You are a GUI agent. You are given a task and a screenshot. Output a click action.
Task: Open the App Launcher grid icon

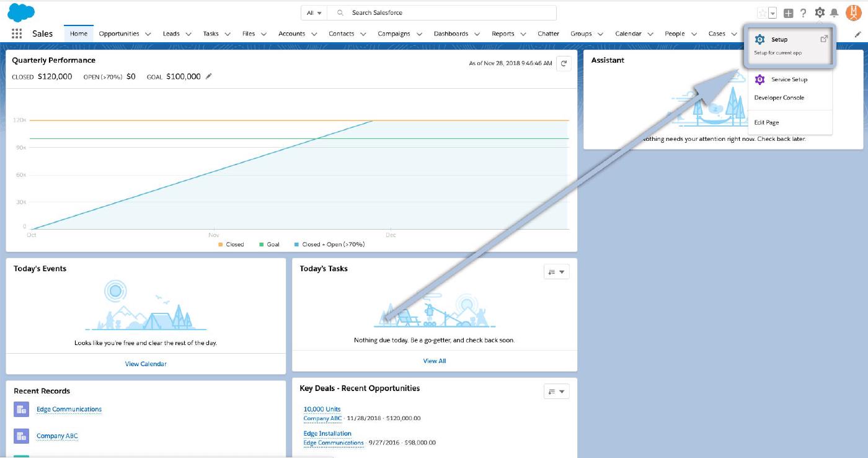coord(17,34)
